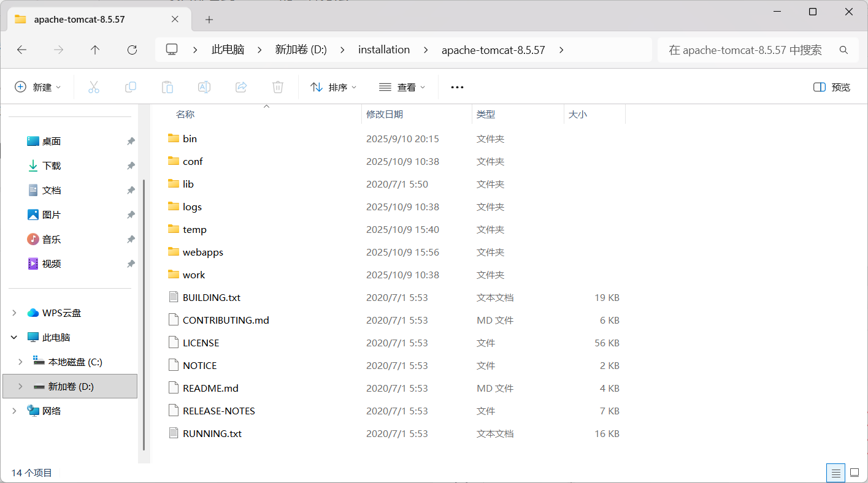Open the 排序 sort dropdown
This screenshot has height=483, width=868.
tap(334, 87)
